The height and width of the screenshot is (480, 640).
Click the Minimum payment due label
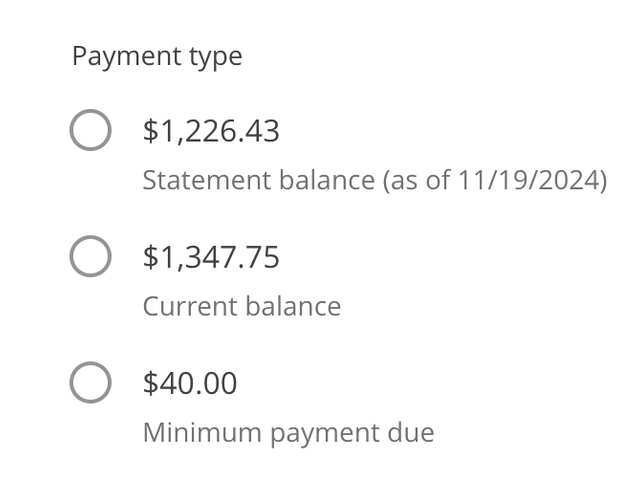[x=288, y=432]
